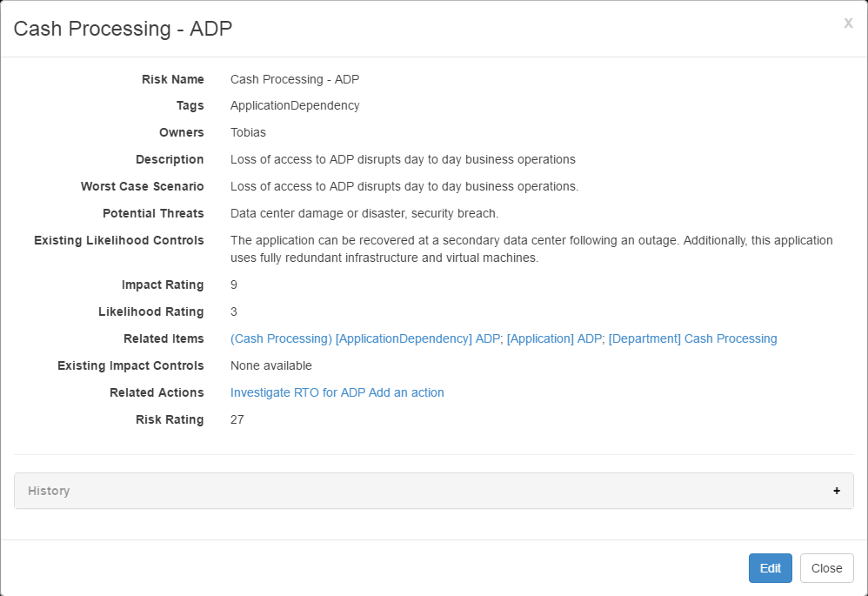Click the Impact Rating value 9
Viewport: 868px width, 596px height.
click(x=234, y=285)
